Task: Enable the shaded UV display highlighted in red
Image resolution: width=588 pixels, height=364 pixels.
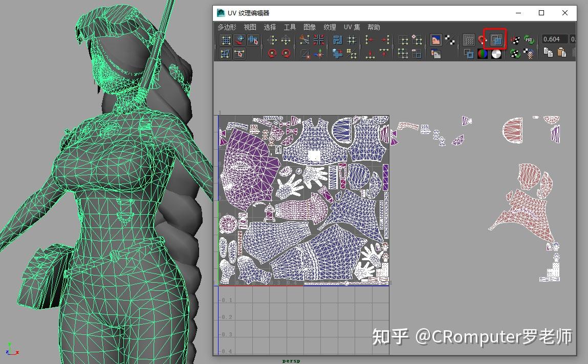Action: [x=495, y=39]
